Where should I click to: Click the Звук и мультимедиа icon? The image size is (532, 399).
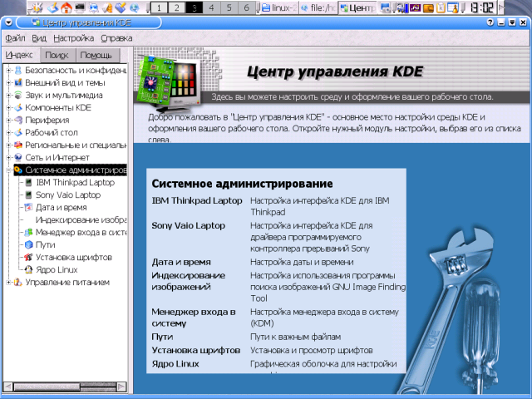[17, 96]
